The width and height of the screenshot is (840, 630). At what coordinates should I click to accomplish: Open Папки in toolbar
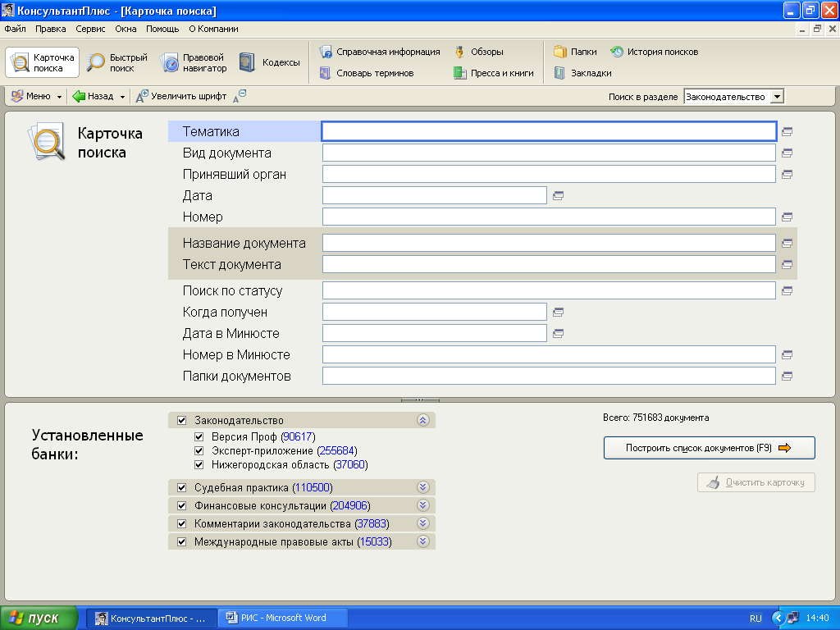pos(575,52)
